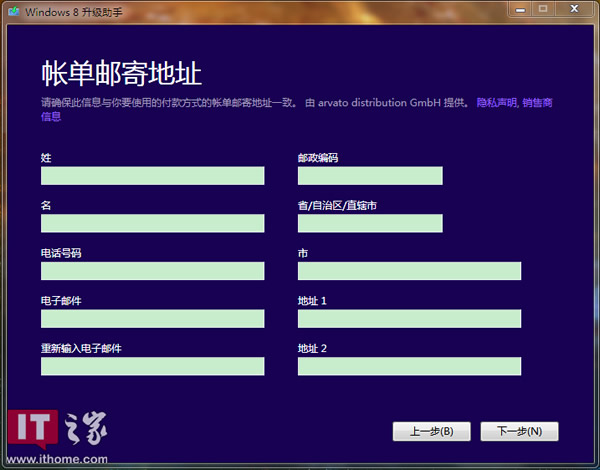Click the 电子邮件 email input field
600x470 pixels.
[x=152, y=318]
